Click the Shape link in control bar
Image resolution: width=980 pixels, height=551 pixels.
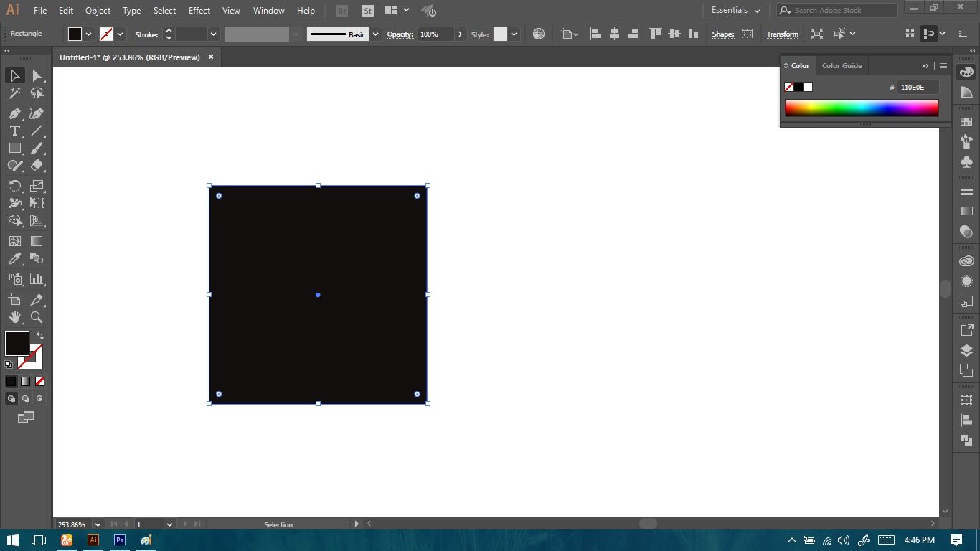coord(722,34)
